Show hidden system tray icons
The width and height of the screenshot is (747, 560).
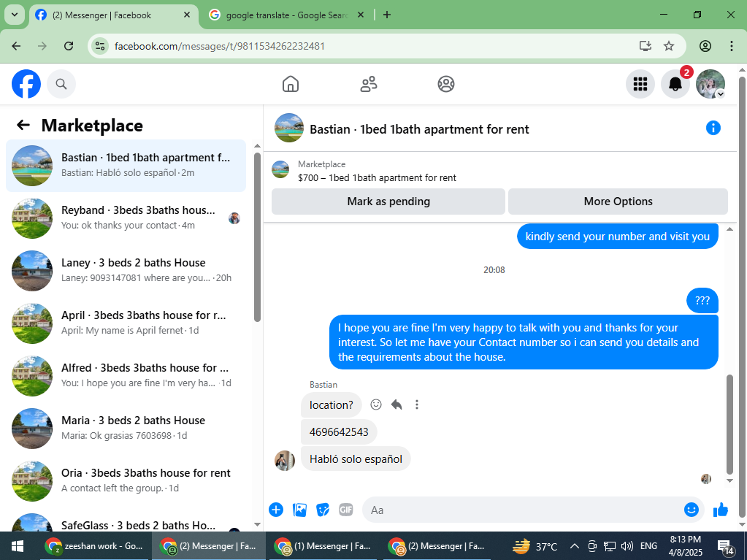575,546
